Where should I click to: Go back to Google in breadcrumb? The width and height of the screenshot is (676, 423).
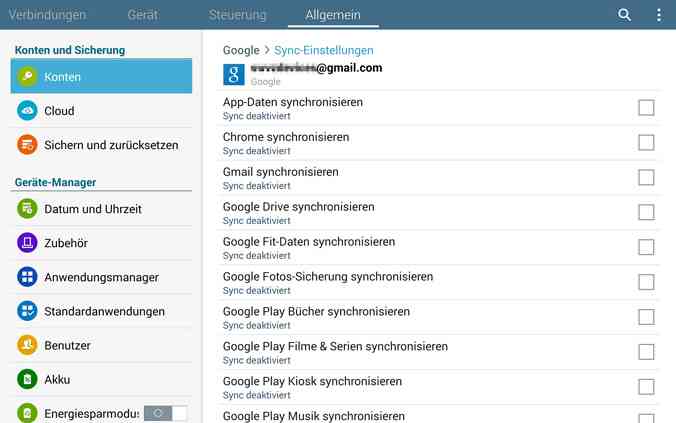pos(241,50)
